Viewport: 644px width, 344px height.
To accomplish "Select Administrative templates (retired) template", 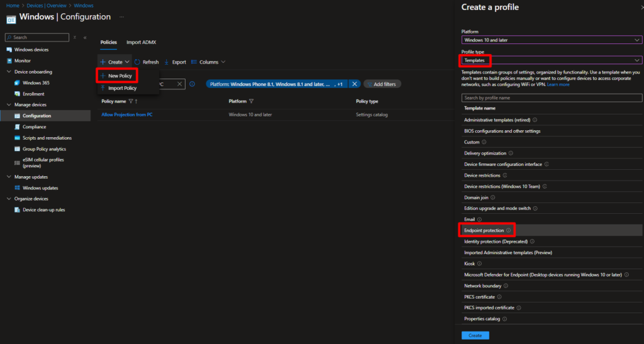I will point(552,120).
